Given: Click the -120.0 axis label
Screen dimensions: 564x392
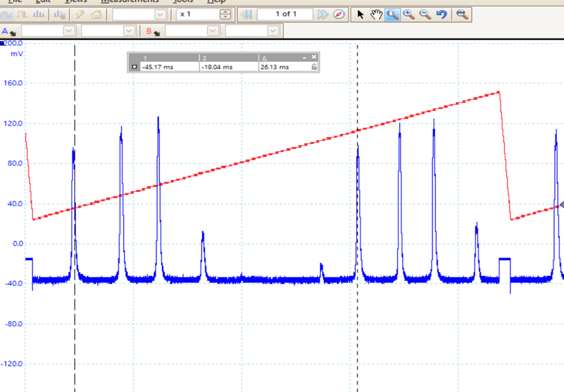Looking at the screenshot, I should tap(12, 364).
